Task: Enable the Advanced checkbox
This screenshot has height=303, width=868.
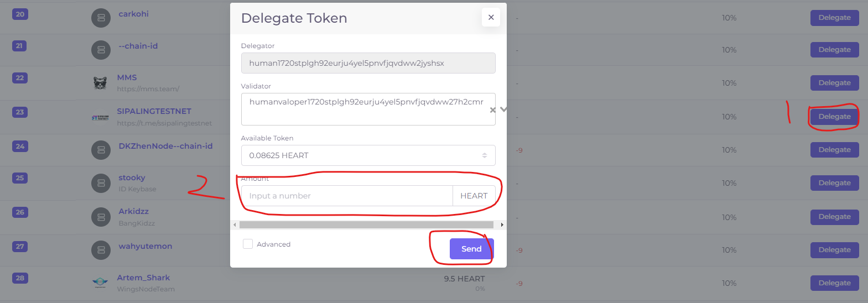Action: 248,244
